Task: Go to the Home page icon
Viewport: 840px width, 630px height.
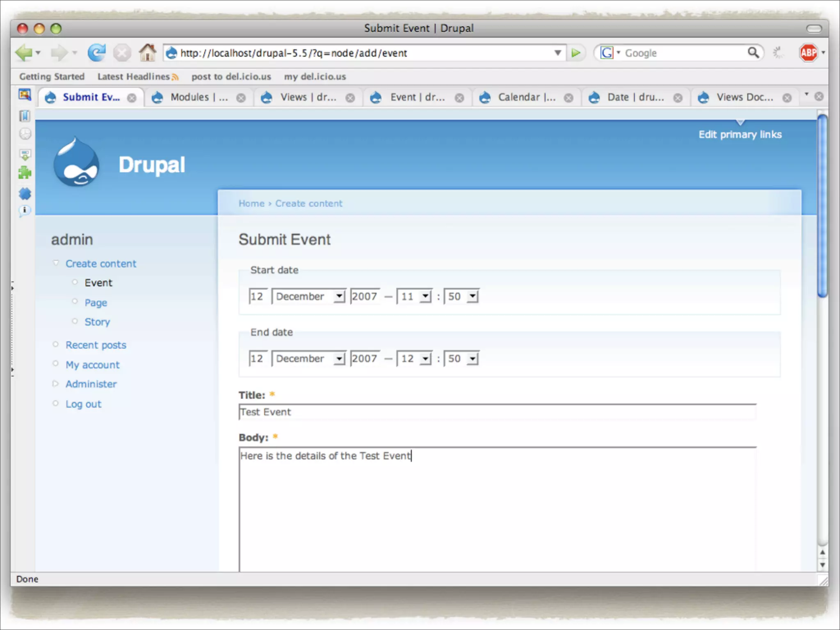Action: [147, 52]
